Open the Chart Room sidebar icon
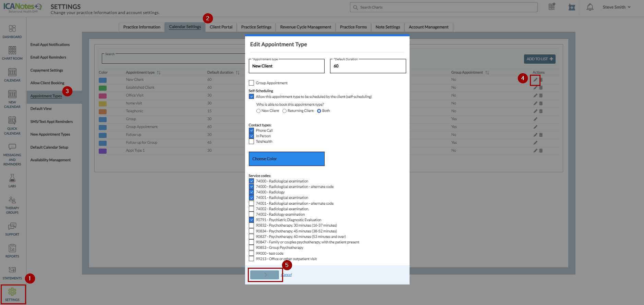The image size is (644, 305). (12, 53)
